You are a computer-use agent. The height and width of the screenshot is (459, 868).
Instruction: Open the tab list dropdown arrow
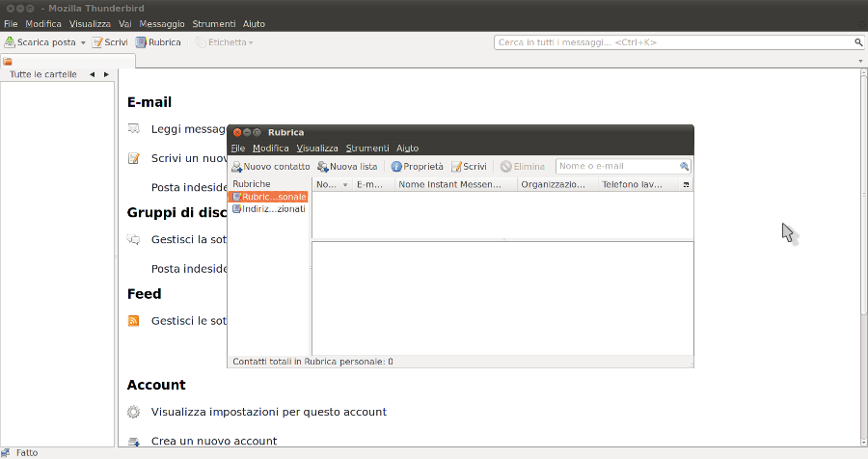(x=860, y=61)
